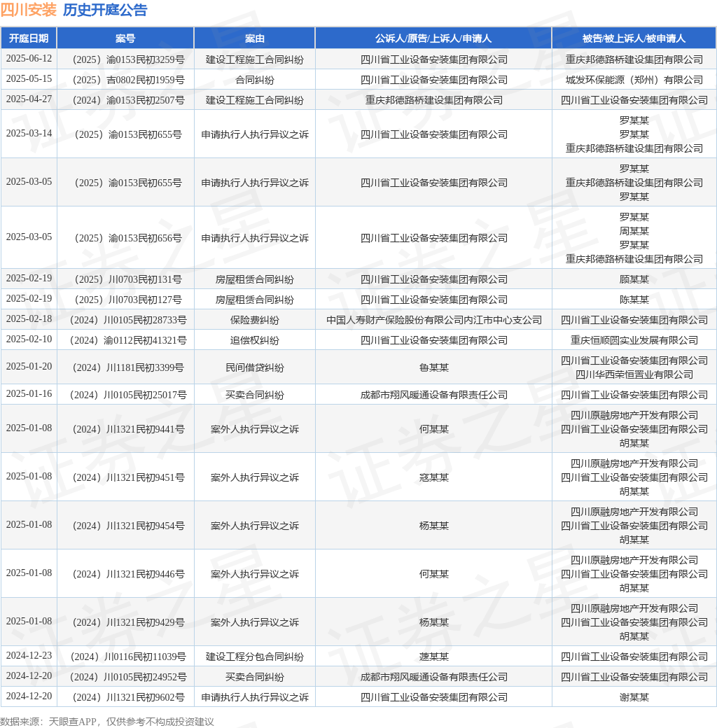Screen dimensions: 717x728
Task: Select date cell 2024-12-23
Action: [x=29, y=656]
